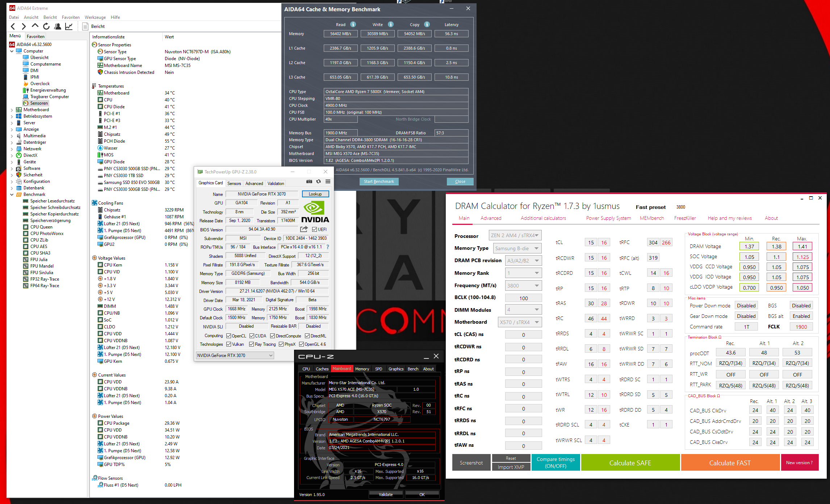Click the AIDA64 graph chart toolbar icon

click(69, 26)
